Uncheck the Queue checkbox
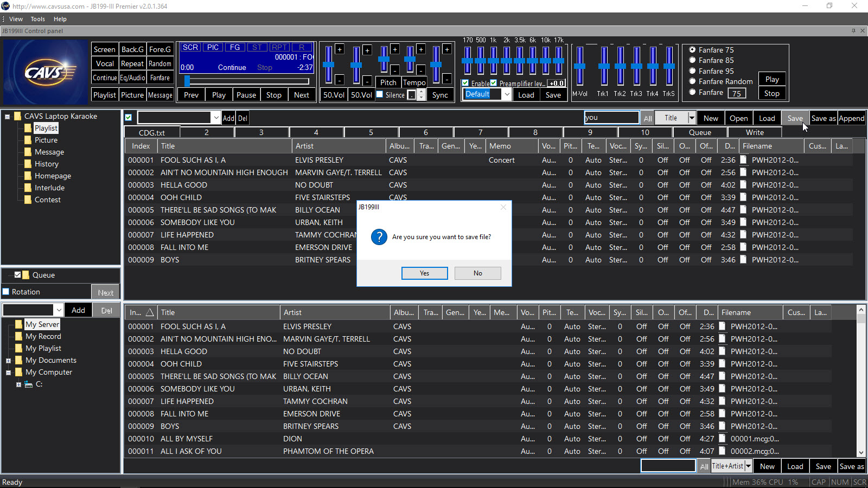Viewport: 868px width, 488px height. [17, 275]
